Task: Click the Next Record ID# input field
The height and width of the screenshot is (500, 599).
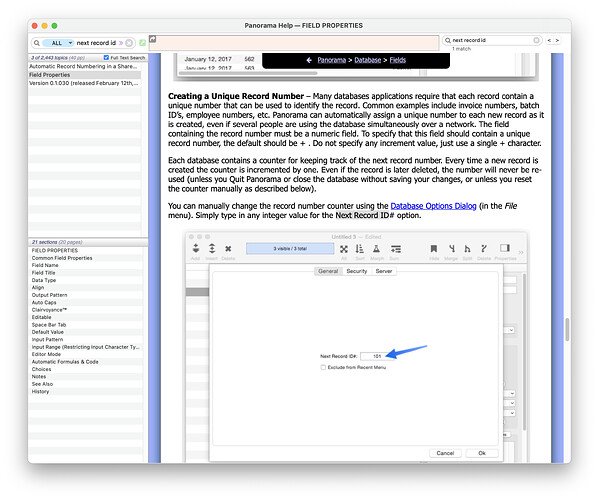Action: (377, 356)
